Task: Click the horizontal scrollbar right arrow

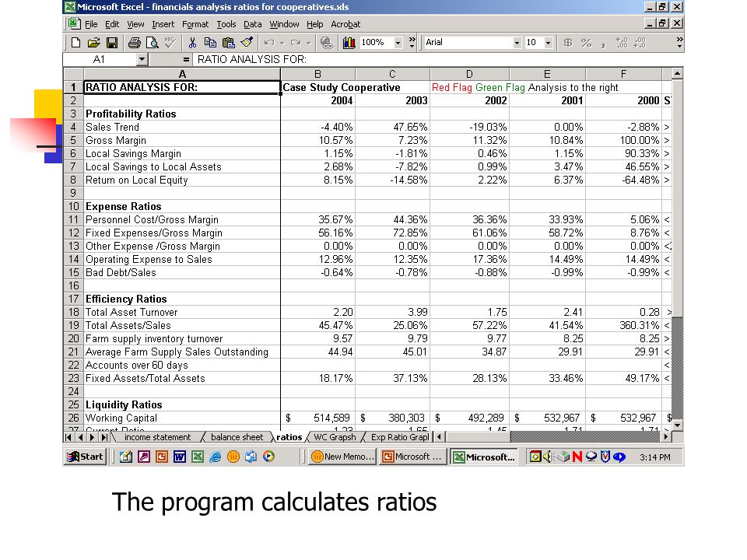Action: (666, 437)
